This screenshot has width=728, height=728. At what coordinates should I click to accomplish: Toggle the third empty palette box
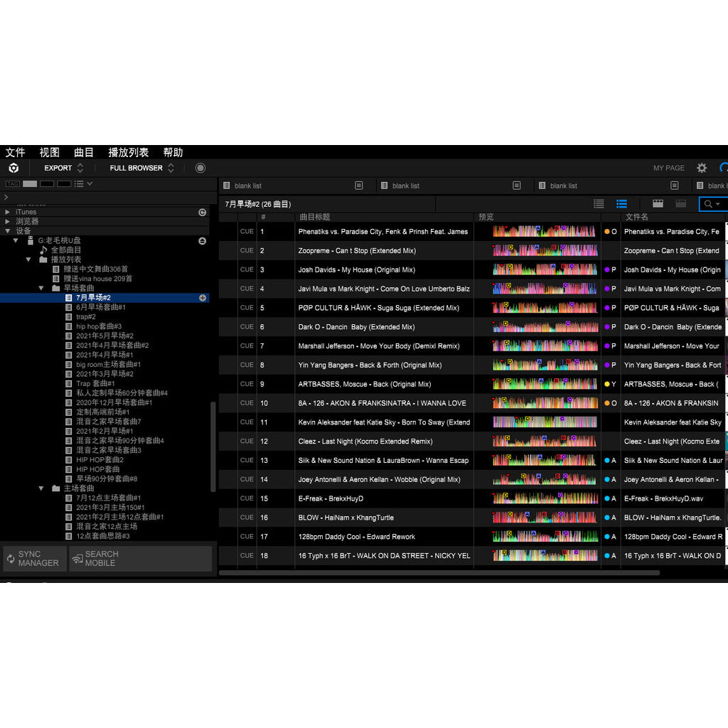64,184
